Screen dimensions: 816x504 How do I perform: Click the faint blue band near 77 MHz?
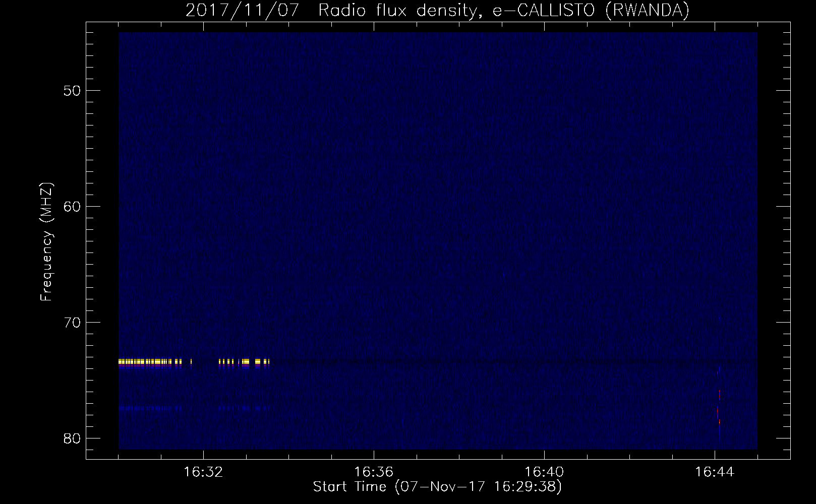coord(194,408)
